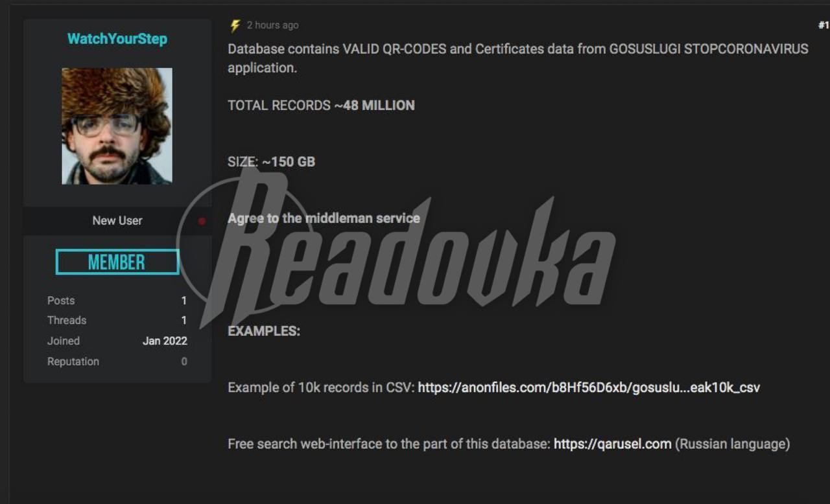
Task: Click the red offline status dot
Action: pos(202,221)
